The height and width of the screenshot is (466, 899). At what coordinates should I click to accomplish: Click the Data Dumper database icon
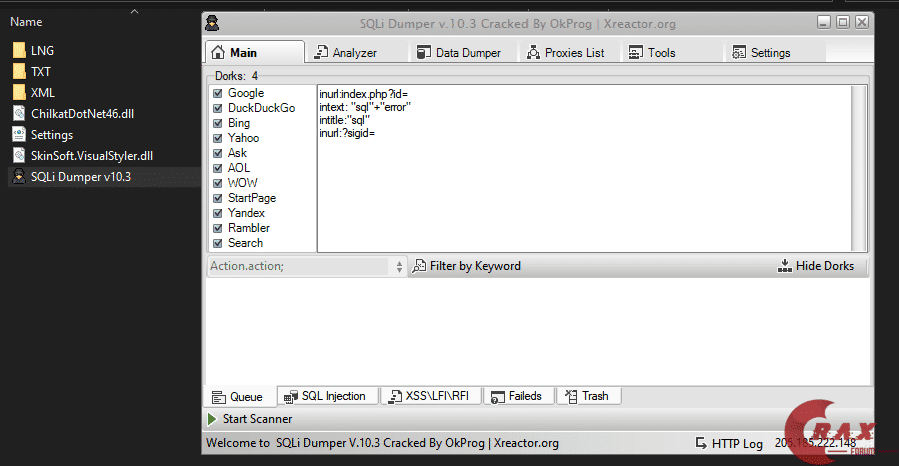tap(424, 52)
